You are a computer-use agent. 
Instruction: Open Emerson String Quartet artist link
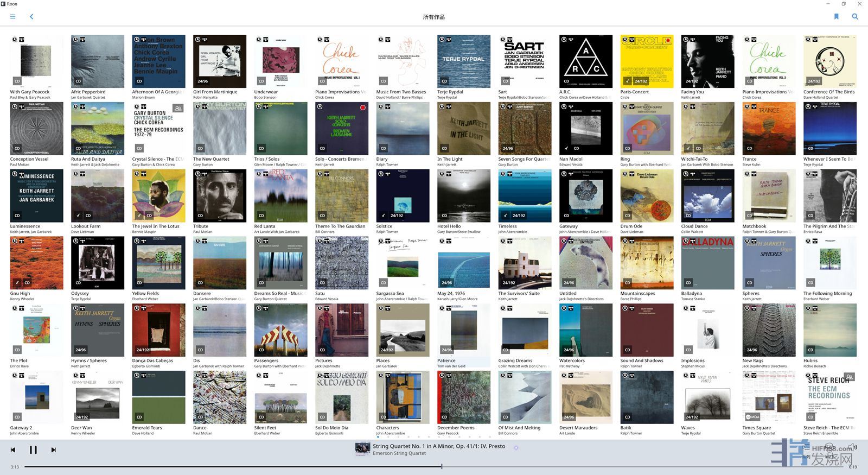pos(399,453)
